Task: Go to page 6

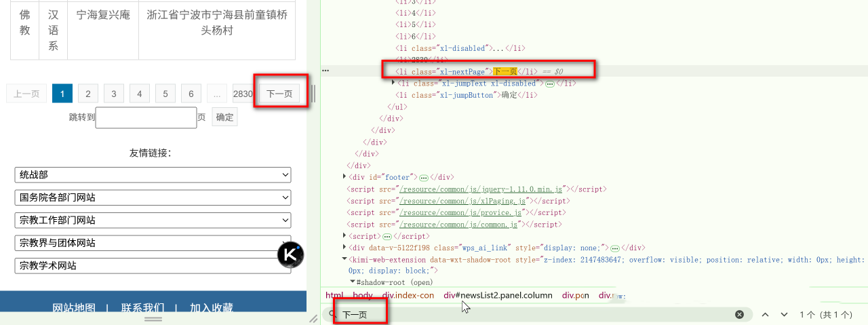Action: pyautogui.click(x=191, y=94)
